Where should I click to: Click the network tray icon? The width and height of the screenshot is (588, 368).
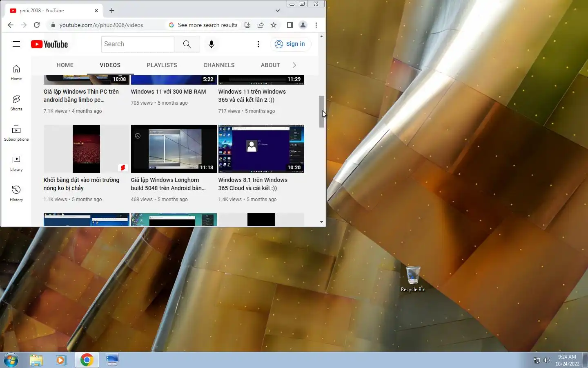pos(537,360)
